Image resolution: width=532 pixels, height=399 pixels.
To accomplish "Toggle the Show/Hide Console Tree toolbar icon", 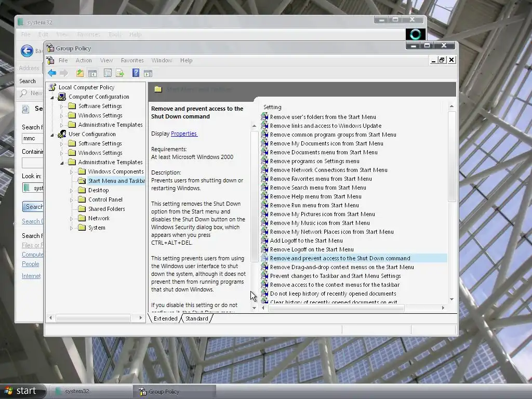I will point(92,73).
